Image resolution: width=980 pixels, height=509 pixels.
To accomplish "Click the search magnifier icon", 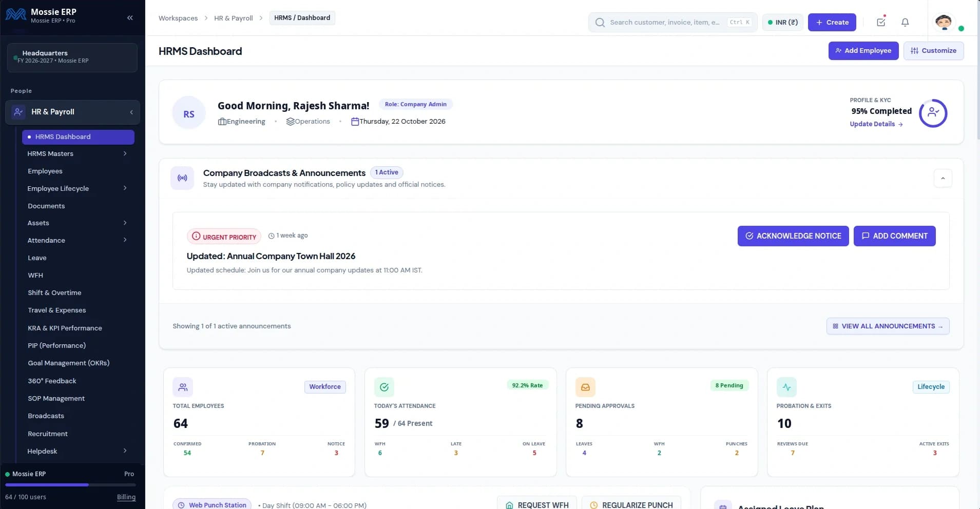I will point(600,23).
